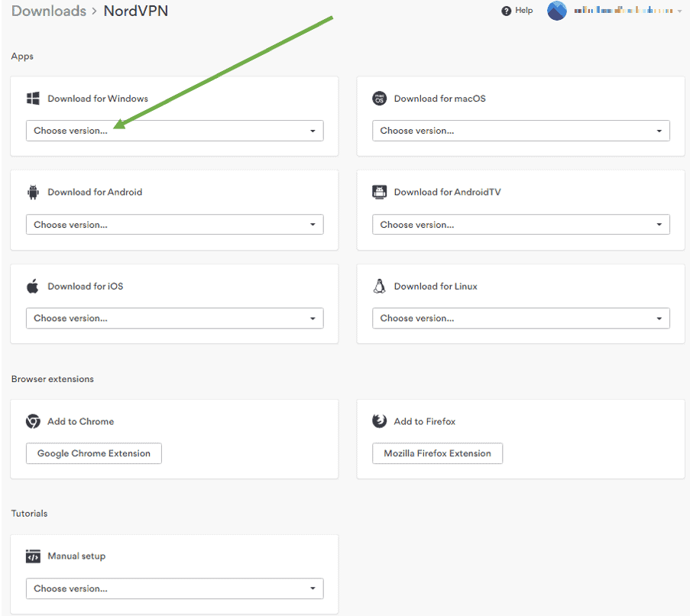The image size is (690, 616).
Task: Click the Download for iOS label
Action: [86, 287]
